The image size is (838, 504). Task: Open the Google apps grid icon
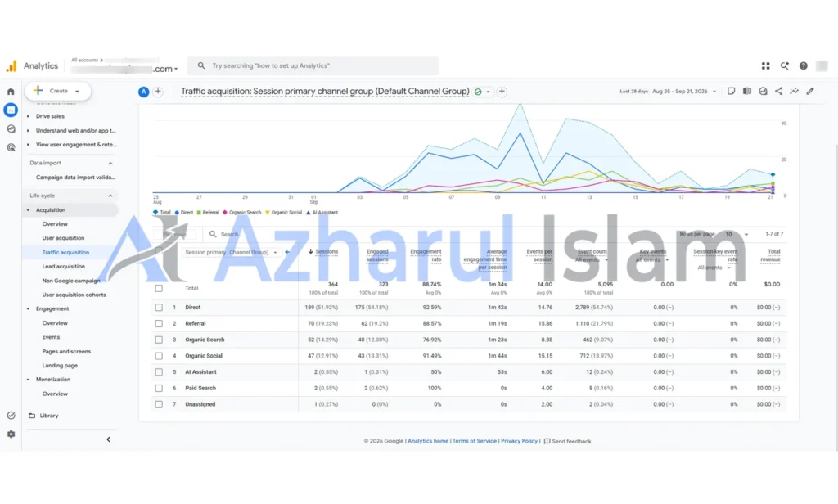click(765, 65)
